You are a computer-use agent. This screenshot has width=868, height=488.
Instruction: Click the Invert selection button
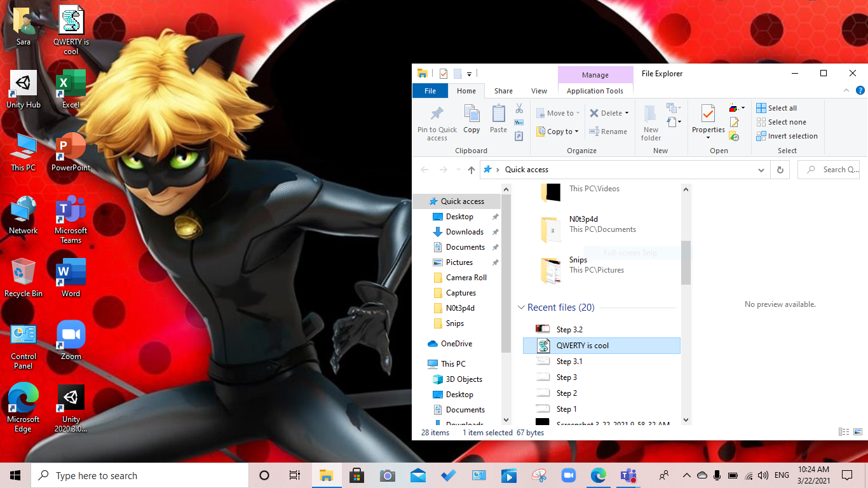click(787, 136)
